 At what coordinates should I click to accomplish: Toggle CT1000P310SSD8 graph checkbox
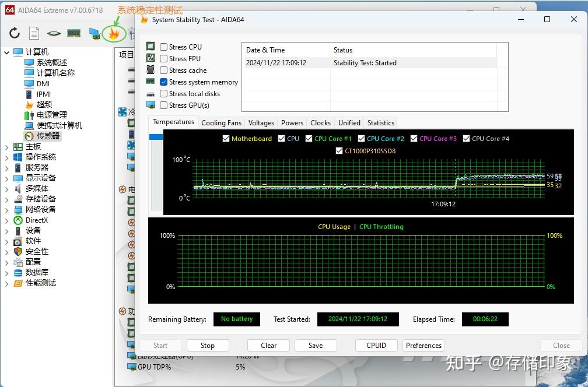(339, 150)
